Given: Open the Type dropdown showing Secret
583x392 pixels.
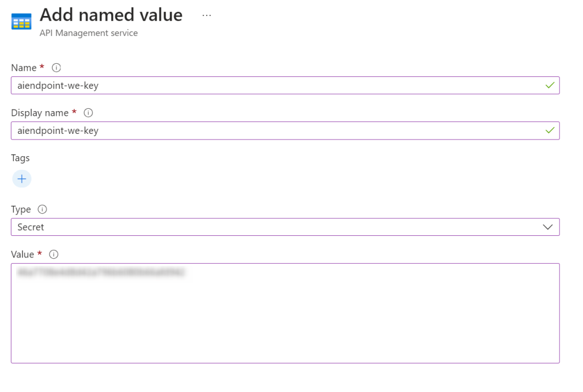Looking at the screenshot, I should pyautogui.click(x=274, y=227).
